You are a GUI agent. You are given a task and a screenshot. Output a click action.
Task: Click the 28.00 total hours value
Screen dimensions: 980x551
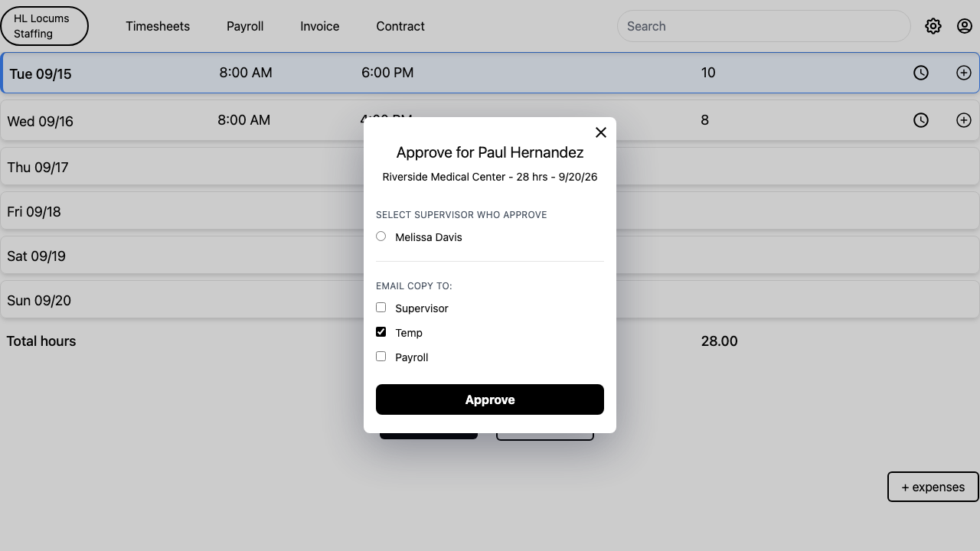[720, 341]
